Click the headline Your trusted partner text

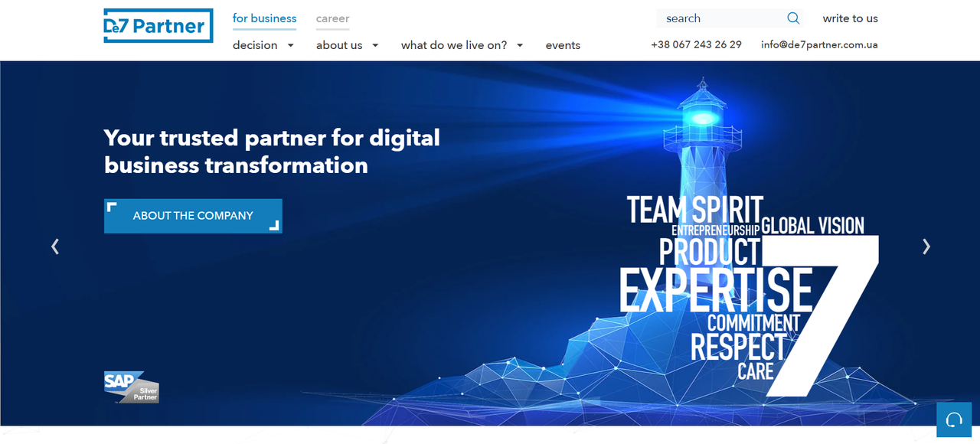point(272,151)
